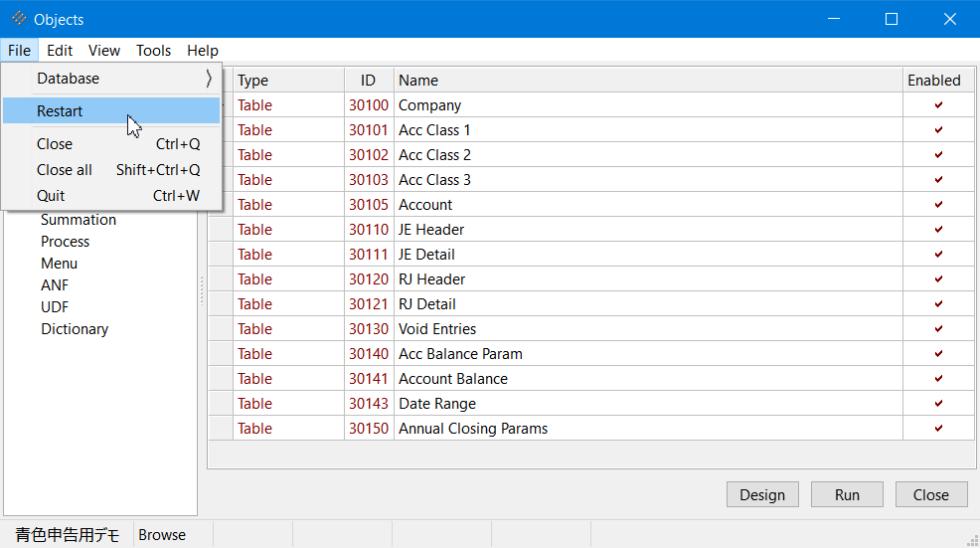
Task: Open the Help menu
Action: click(203, 51)
